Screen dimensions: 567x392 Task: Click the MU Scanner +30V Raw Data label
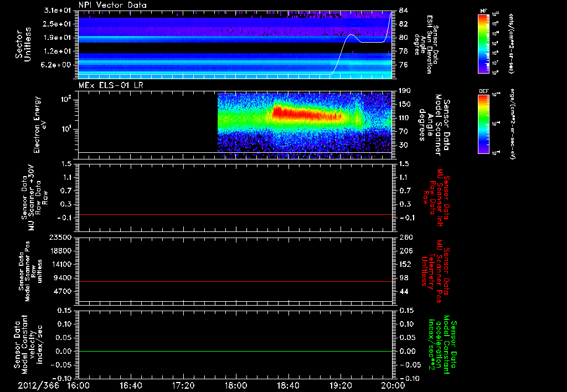pos(35,198)
